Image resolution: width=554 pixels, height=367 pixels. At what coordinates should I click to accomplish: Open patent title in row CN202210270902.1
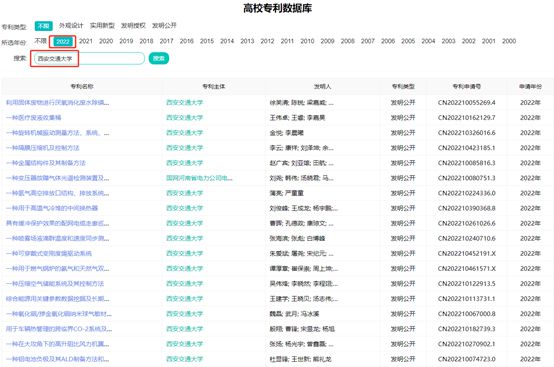[58, 344]
